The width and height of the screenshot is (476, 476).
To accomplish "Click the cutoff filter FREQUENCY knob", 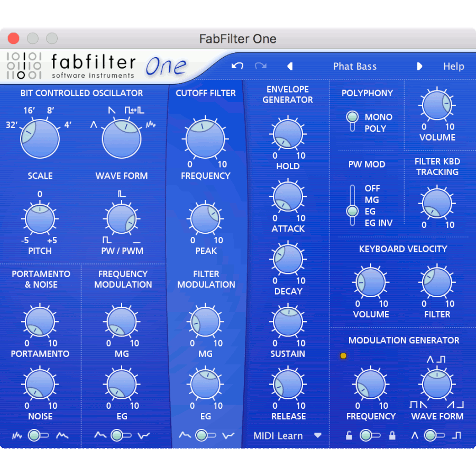I will 206,139.
